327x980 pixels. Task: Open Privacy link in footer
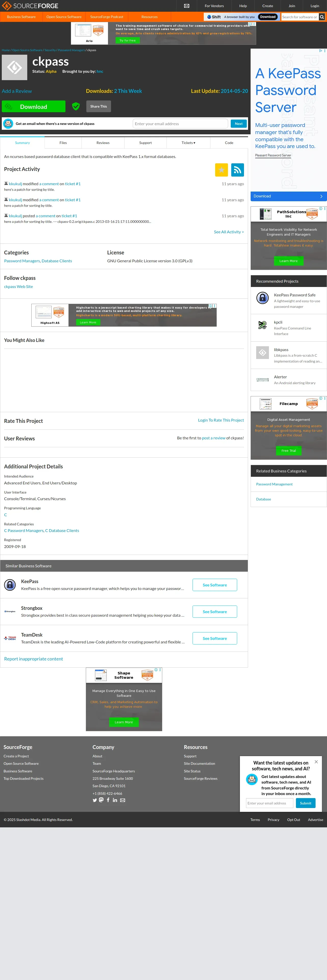click(273, 819)
